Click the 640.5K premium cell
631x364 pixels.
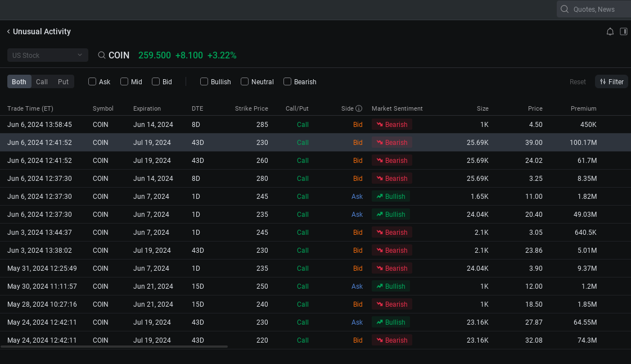coord(585,232)
